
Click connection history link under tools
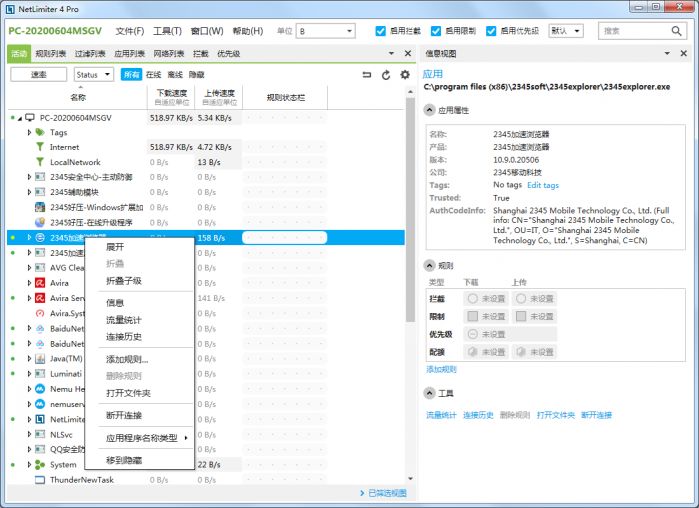[x=478, y=415]
